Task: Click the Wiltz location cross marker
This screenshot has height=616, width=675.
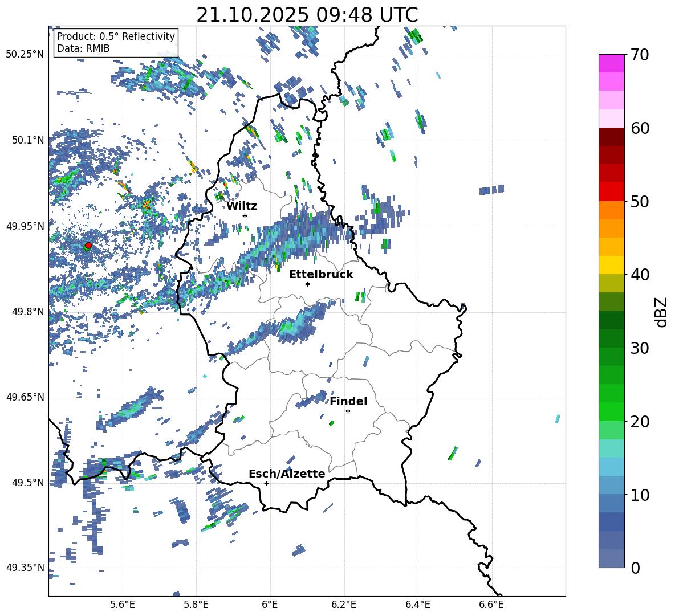Action: (245, 215)
